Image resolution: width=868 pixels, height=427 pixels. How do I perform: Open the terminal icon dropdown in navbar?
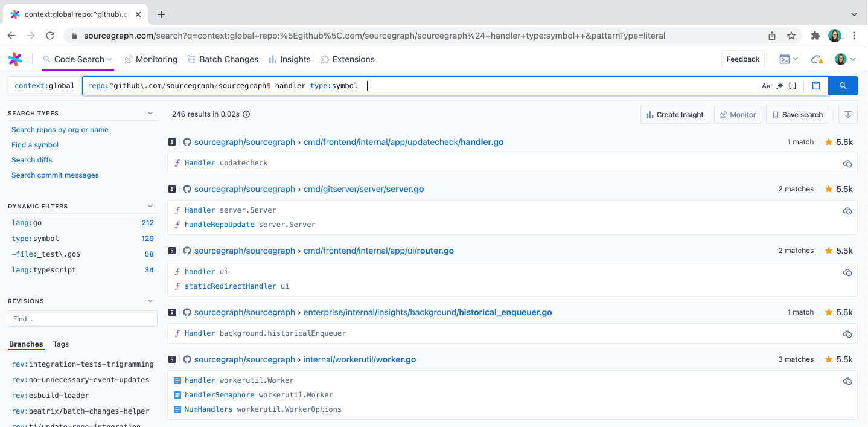(788, 59)
